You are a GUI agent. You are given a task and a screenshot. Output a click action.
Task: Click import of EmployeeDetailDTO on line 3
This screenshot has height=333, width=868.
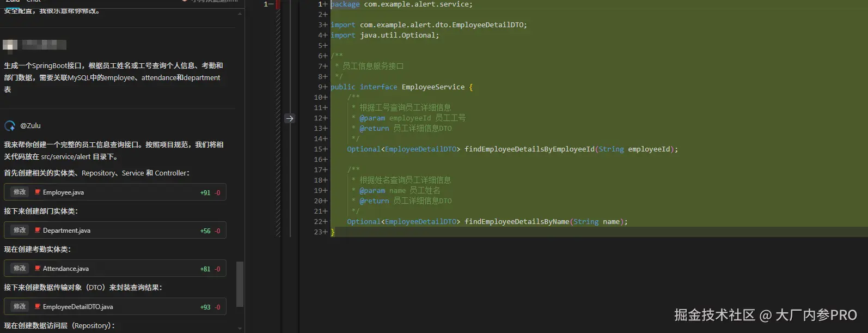pos(429,25)
